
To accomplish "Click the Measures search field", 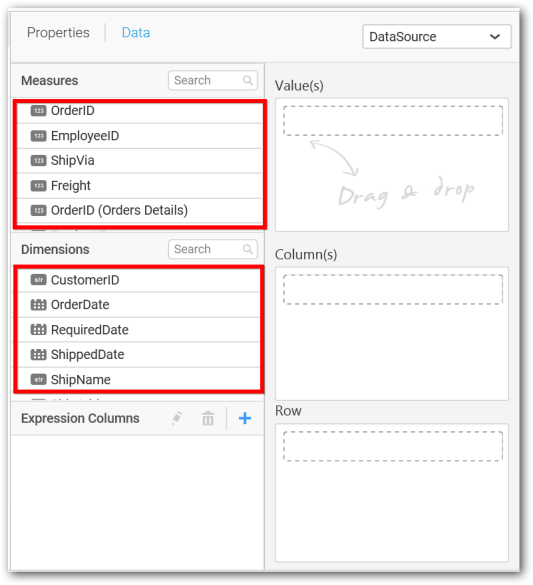I will point(213,80).
